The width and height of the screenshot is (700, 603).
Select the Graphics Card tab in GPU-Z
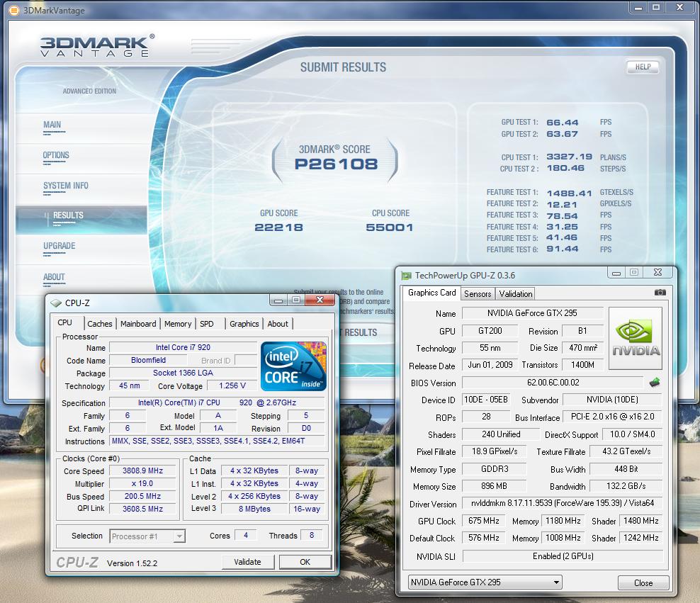pyautogui.click(x=431, y=293)
